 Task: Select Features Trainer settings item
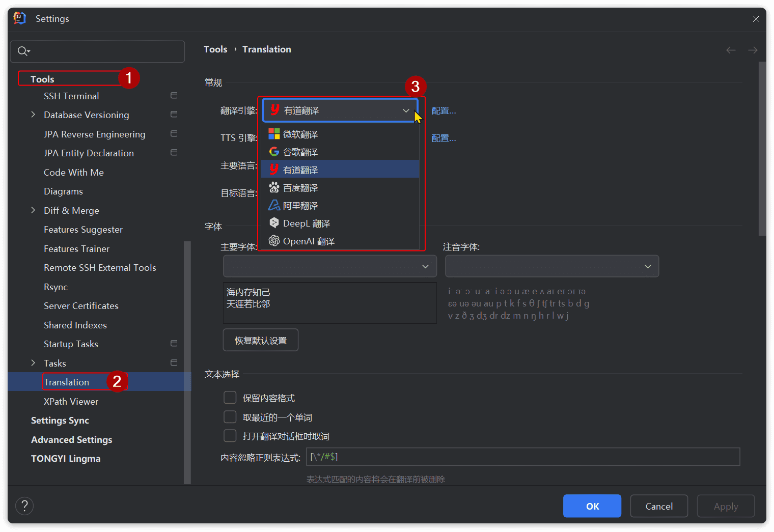(76, 248)
